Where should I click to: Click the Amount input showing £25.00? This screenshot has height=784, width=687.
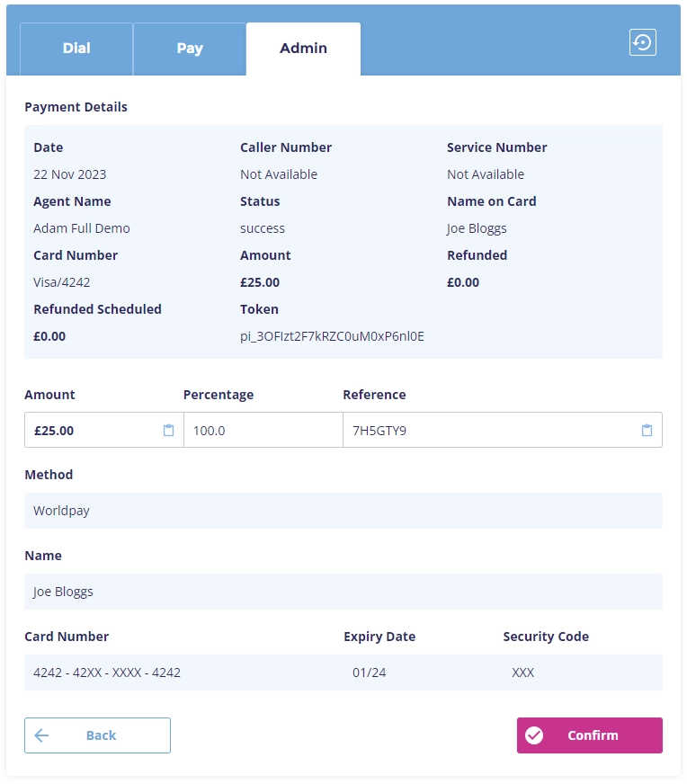(x=90, y=431)
